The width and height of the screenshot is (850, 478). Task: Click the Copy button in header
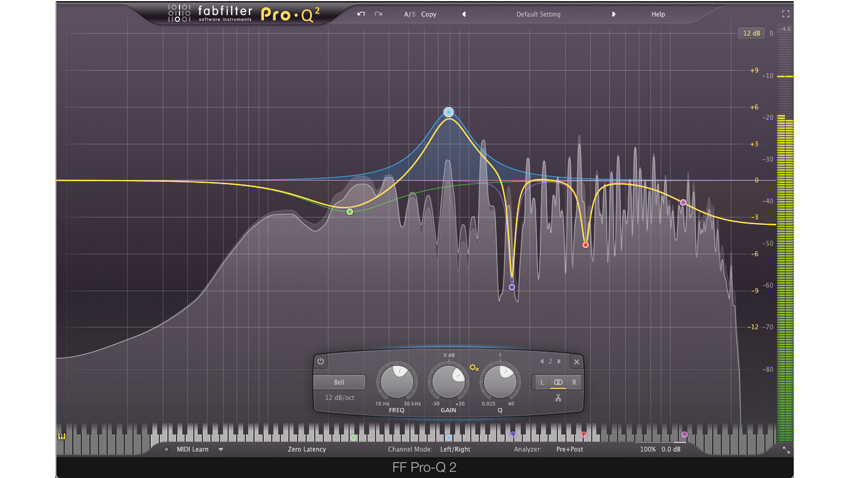coord(429,15)
